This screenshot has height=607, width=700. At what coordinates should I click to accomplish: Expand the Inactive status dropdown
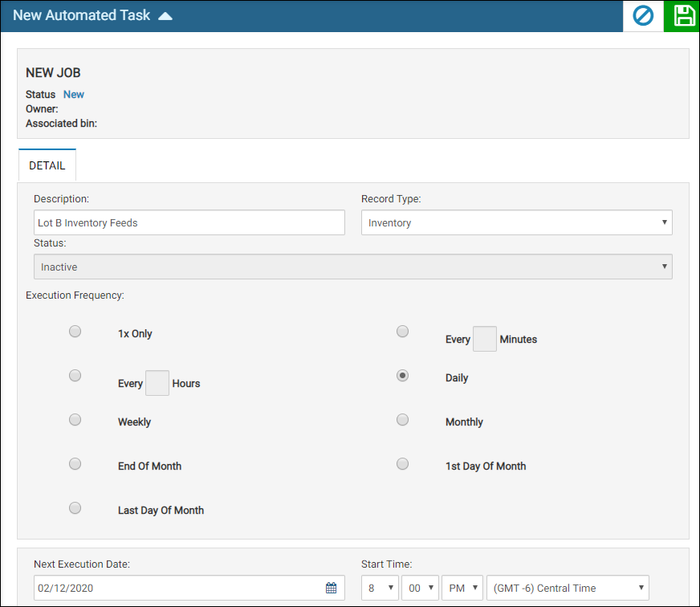point(352,267)
